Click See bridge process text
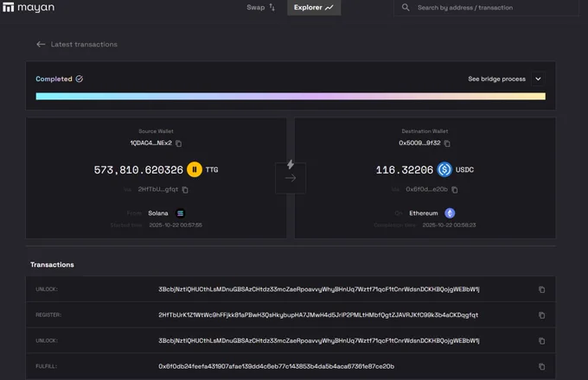The image size is (588, 380). point(496,79)
